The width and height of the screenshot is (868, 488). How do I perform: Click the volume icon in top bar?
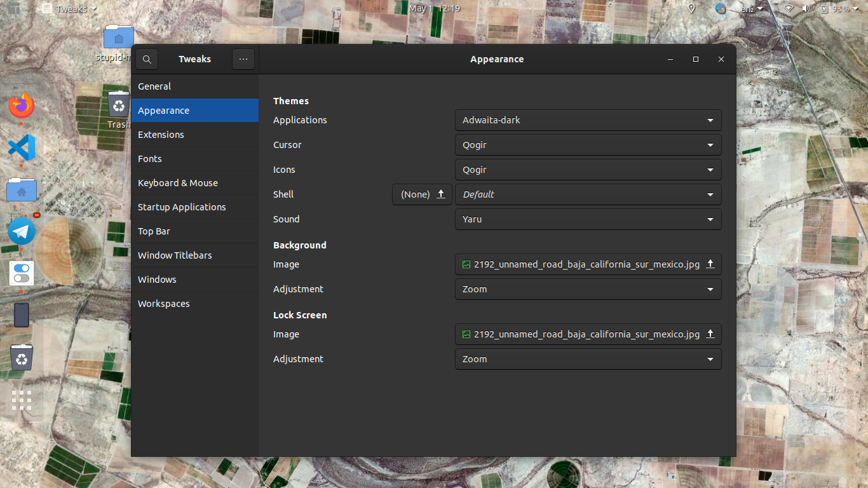(806, 9)
